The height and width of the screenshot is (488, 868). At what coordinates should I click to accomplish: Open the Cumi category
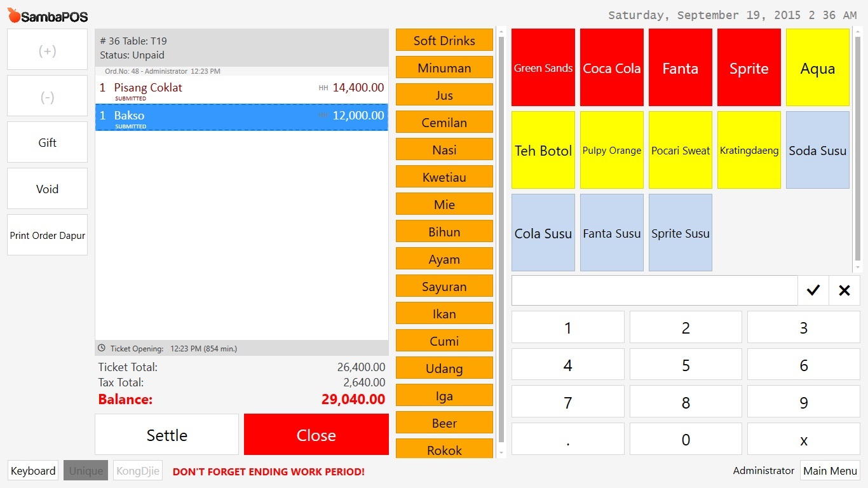444,341
